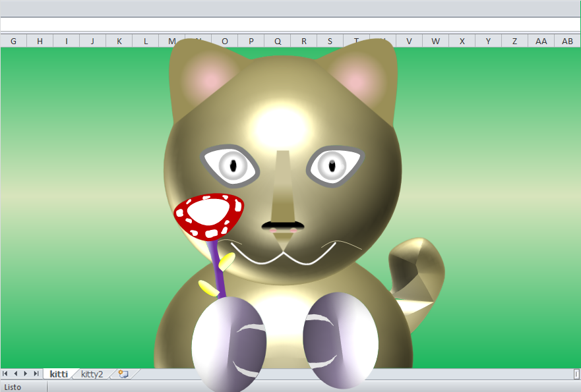Jump to the last sheet arrow
Screen dimensions: 581x392
[x=36, y=374]
